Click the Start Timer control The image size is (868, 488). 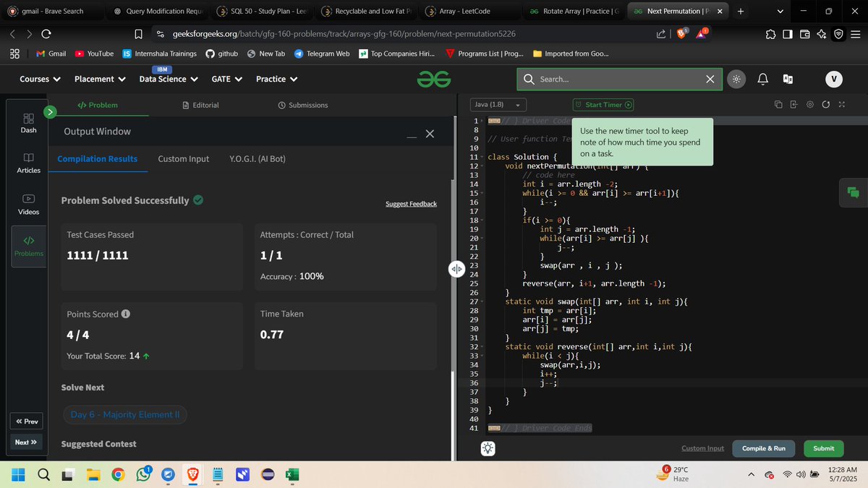coord(603,104)
